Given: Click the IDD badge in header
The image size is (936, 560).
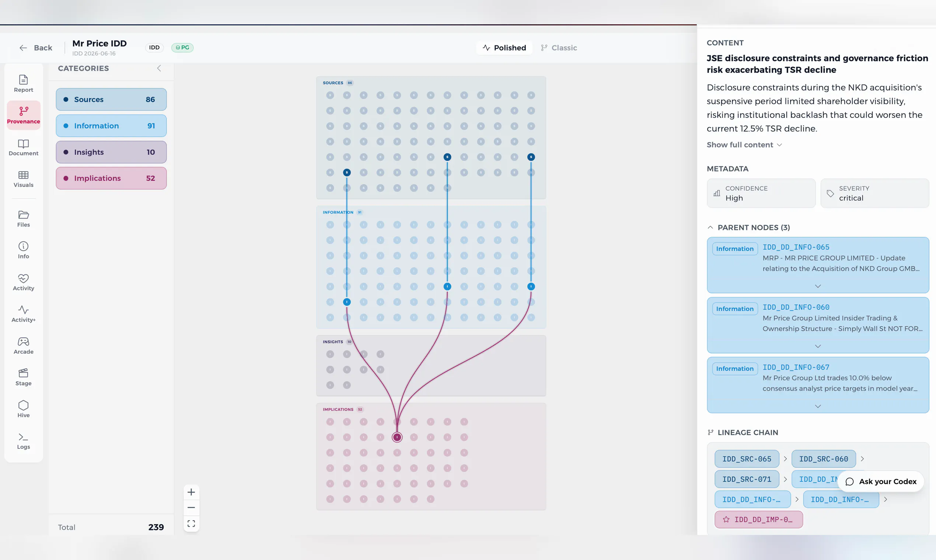Looking at the screenshot, I should coord(154,48).
